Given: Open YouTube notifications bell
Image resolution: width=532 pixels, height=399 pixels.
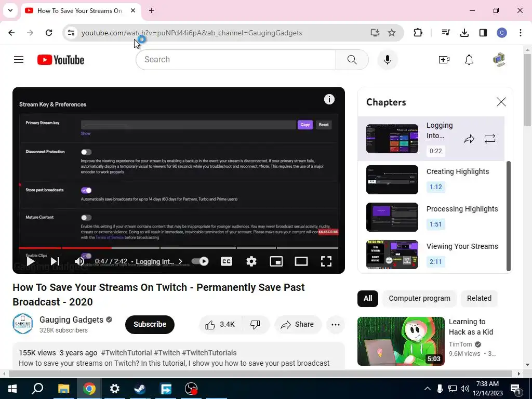Looking at the screenshot, I should (469, 60).
